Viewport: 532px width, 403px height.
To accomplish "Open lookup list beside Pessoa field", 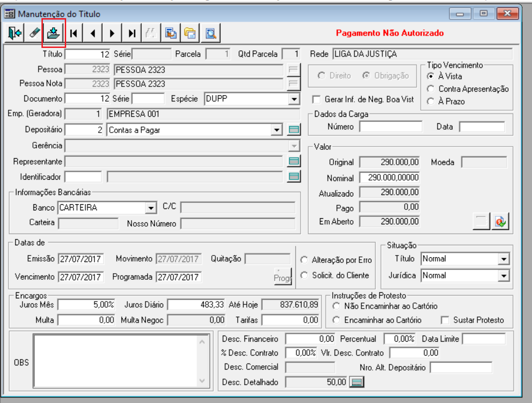I will (x=293, y=70).
